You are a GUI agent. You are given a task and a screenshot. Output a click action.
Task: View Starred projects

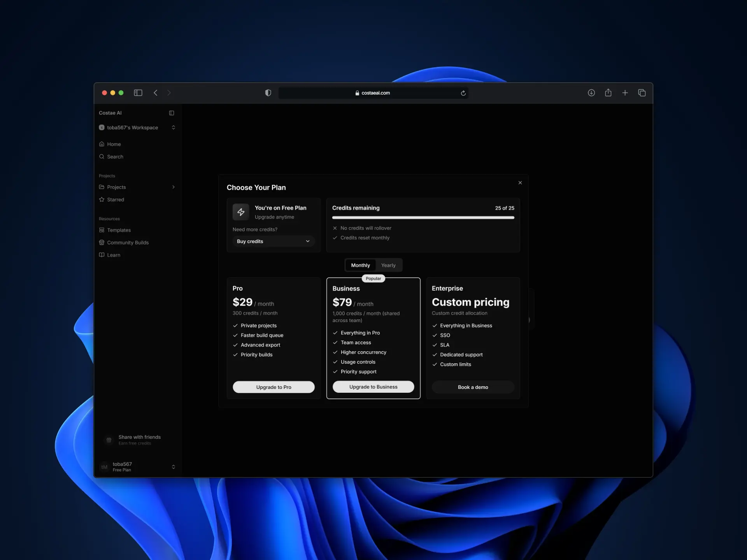116,199
